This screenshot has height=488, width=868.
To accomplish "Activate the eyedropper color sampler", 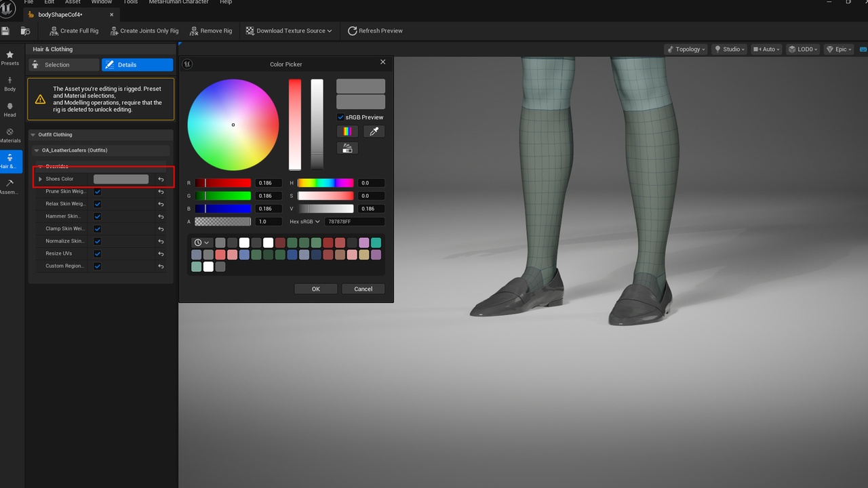I will click(374, 131).
